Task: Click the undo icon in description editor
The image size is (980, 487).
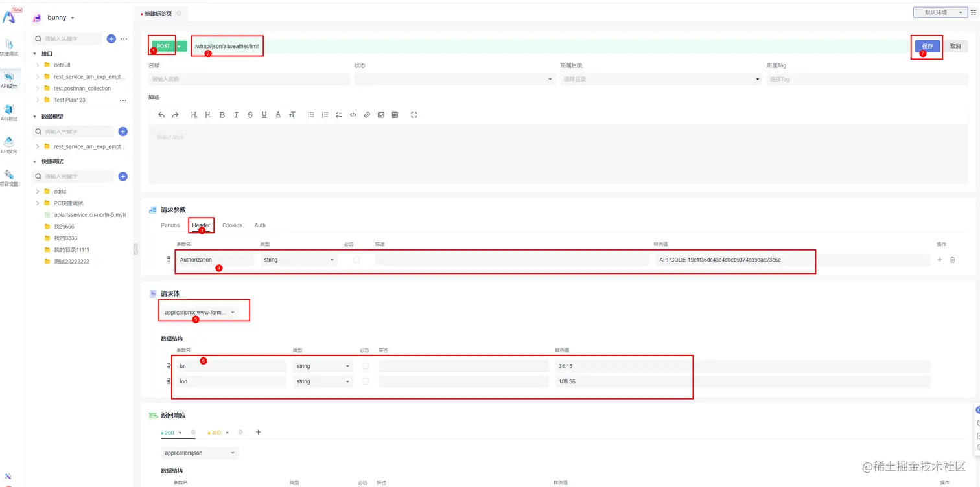Action: 161,115
